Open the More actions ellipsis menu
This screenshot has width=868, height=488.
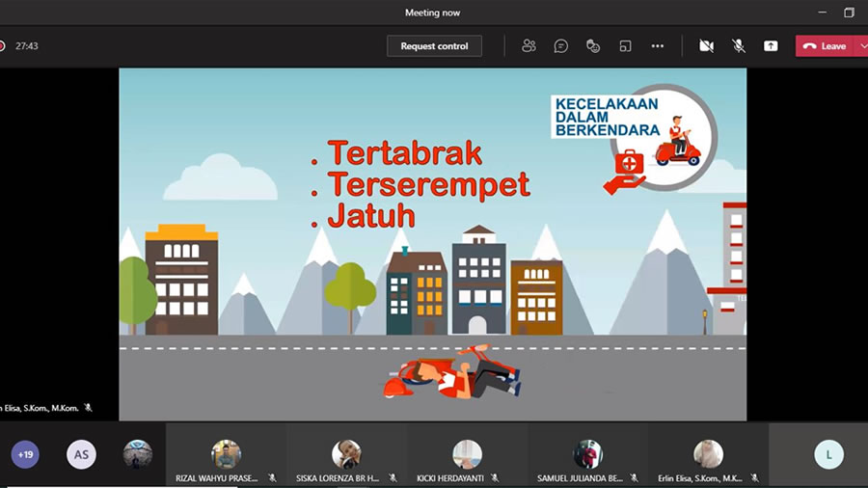(x=658, y=45)
